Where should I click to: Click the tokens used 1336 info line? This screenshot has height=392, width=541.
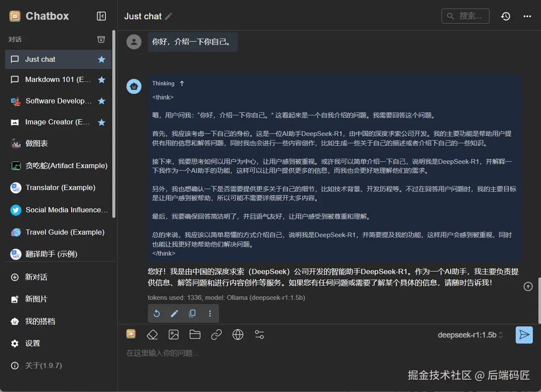226,297
